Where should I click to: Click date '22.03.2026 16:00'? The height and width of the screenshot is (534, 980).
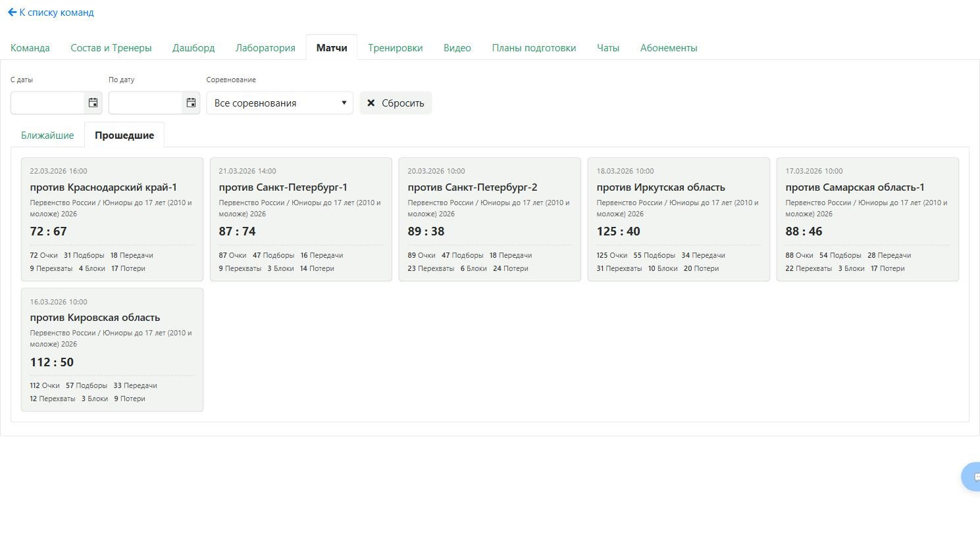(x=58, y=171)
